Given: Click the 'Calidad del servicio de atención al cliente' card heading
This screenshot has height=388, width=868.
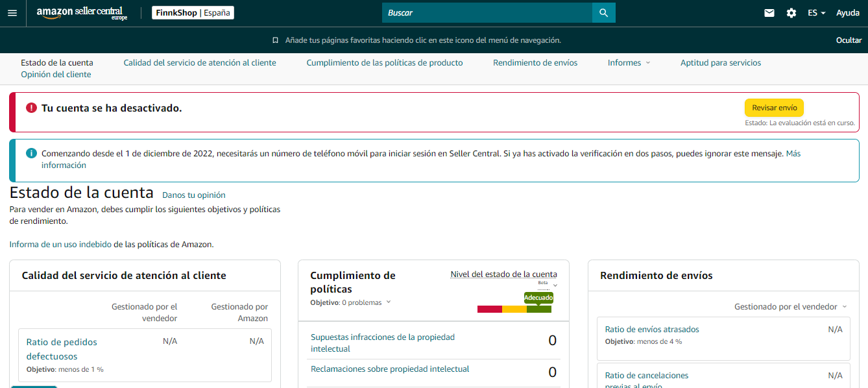Looking at the screenshot, I should click(124, 276).
